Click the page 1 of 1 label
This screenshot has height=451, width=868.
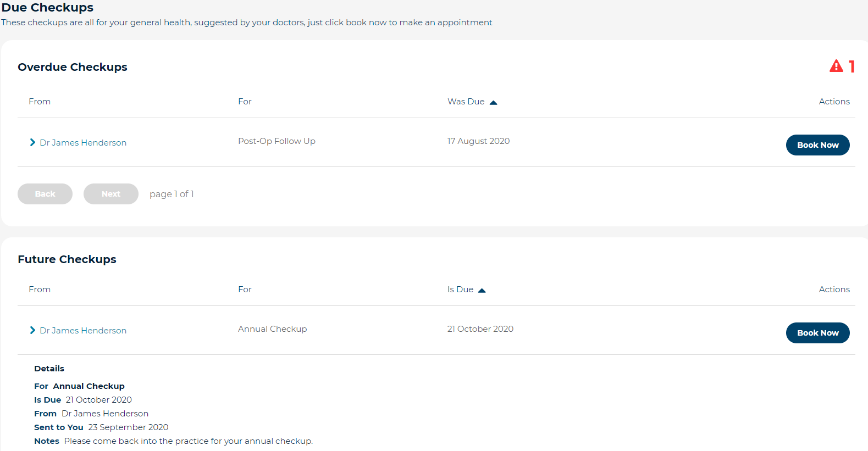[x=171, y=193]
